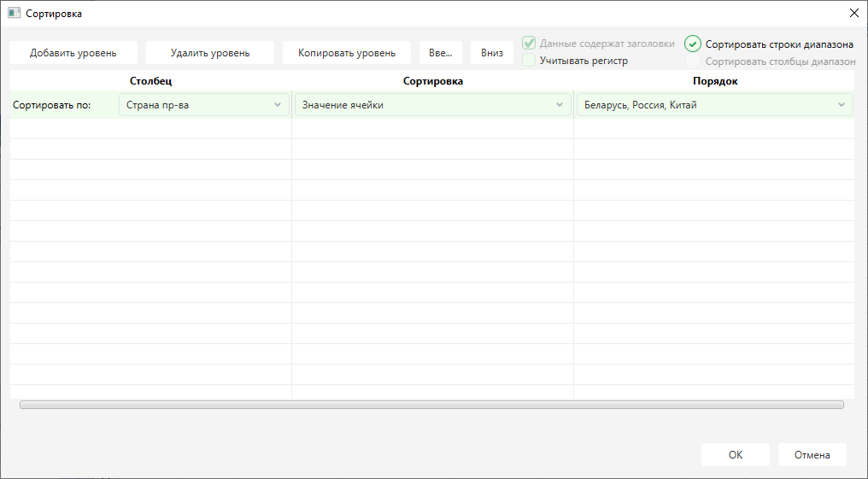The width and height of the screenshot is (868, 479).
Task: Open the Страна пр-ва column dropdown
Action: click(x=204, y=105)
